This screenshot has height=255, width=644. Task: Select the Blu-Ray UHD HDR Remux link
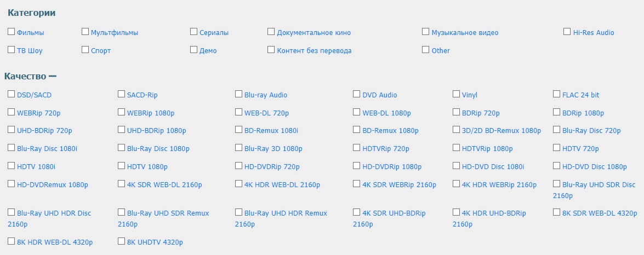point(286,213)
